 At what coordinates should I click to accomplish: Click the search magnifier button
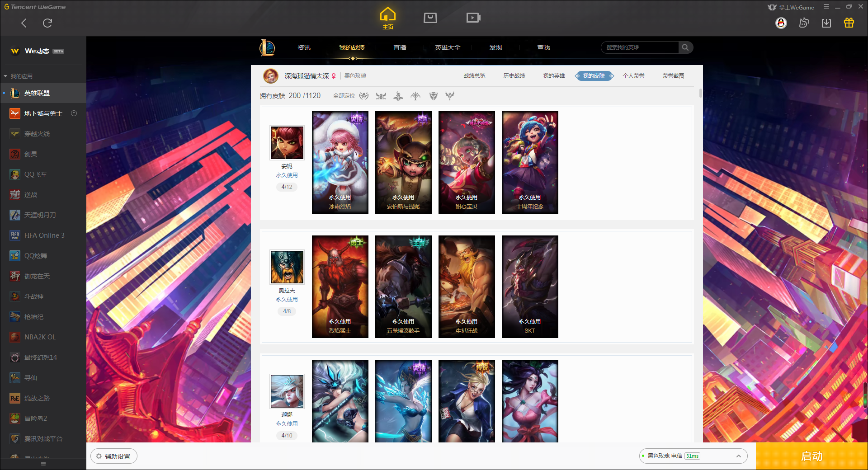point(685,47)
